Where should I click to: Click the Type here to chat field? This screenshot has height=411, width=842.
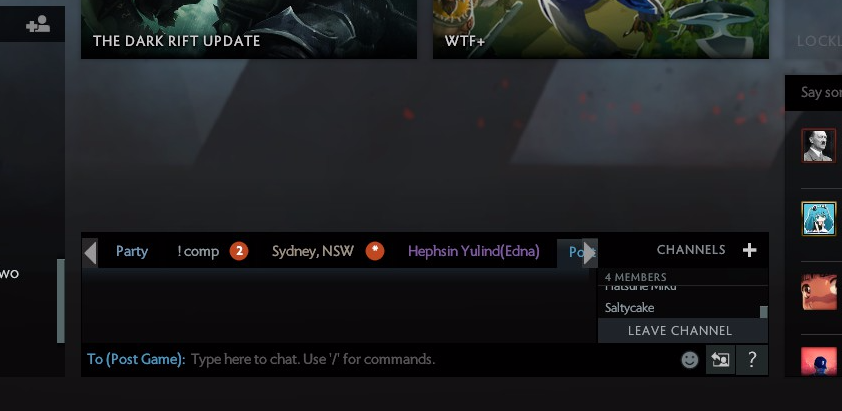coord(432,359)
